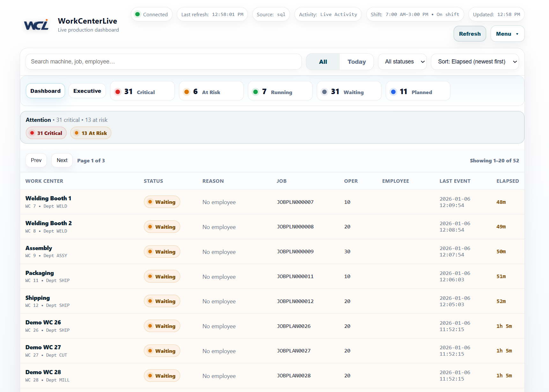
Task: Click the green Connected status dot
Action: (138, 14)
